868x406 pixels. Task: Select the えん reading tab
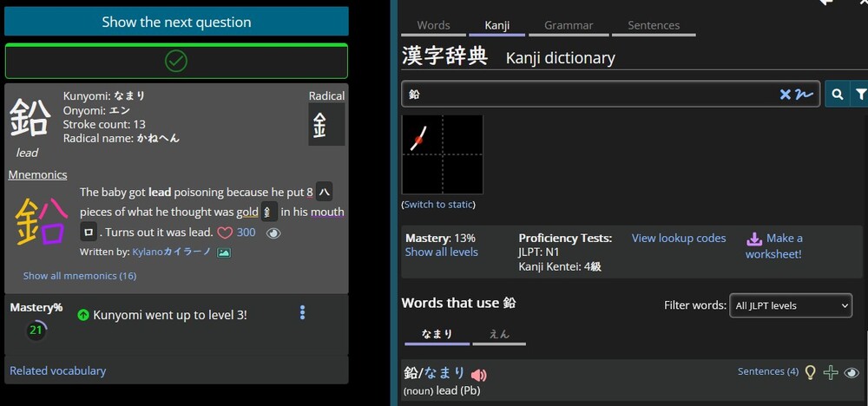499,334
